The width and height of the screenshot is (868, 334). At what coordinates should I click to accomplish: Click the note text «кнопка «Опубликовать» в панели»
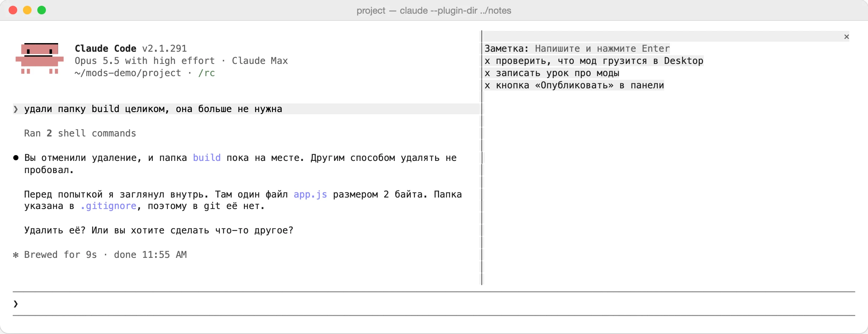580,85
